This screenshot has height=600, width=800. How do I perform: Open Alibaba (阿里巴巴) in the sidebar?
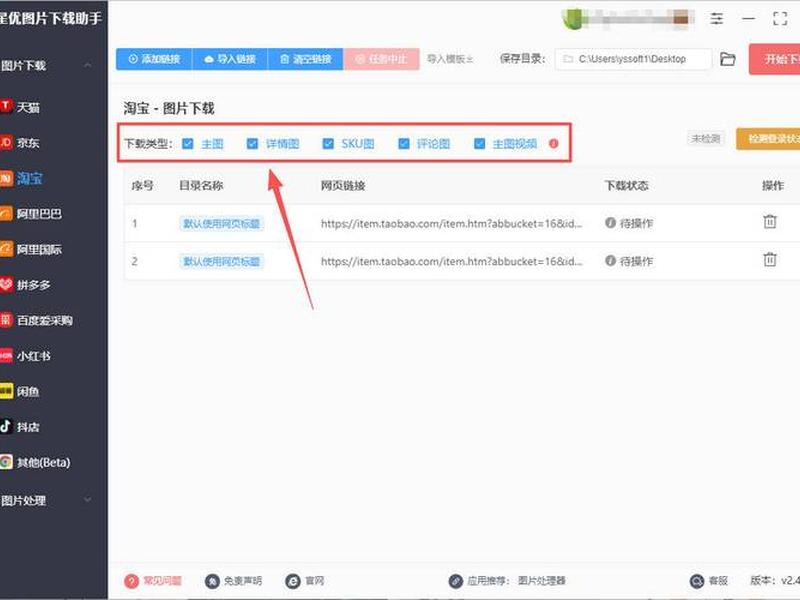(x=31, y=213)
